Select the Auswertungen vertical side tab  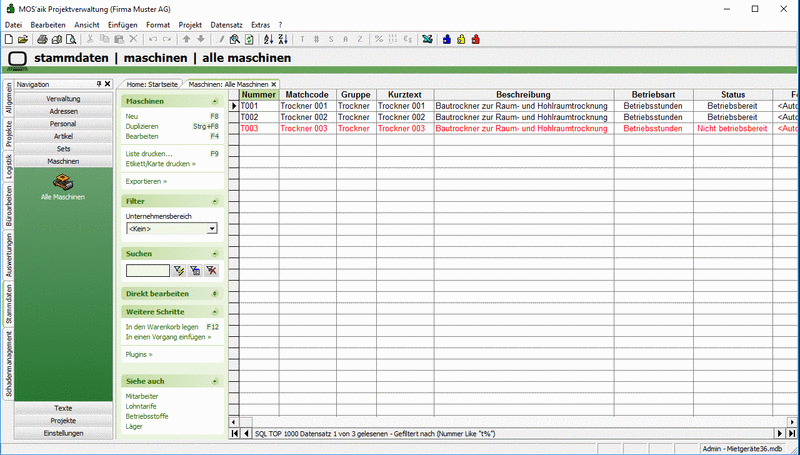tap(9, 256)
